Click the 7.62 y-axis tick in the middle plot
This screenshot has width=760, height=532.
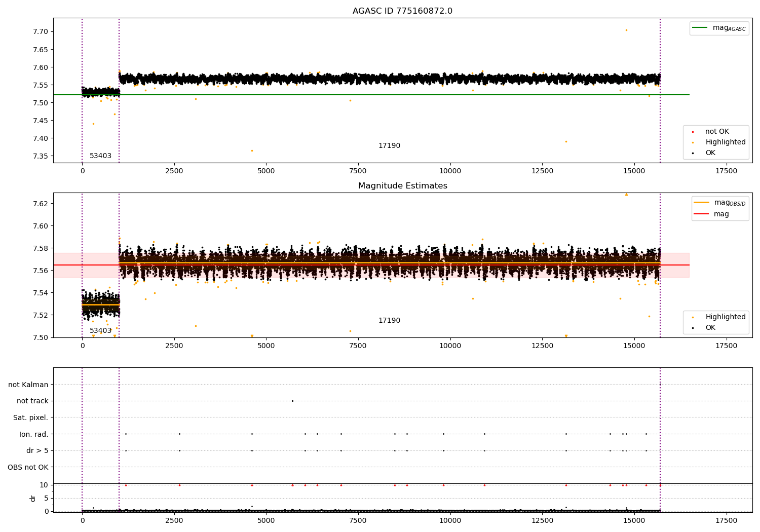pyautogui.click(x=41, y=204)
